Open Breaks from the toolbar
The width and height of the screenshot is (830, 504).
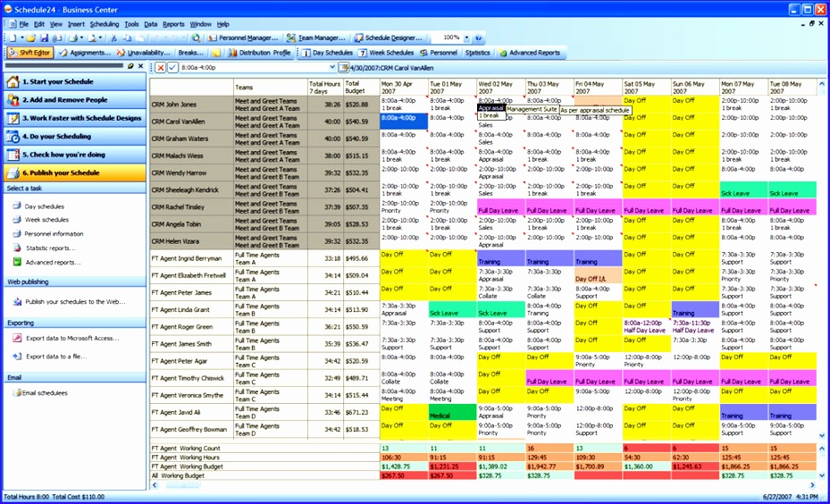click(x=190, y=53)
